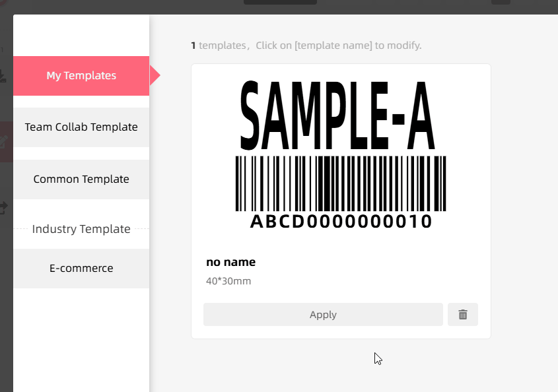Click the Industry Template section label
558x392 pixels.
pos(81,229)
